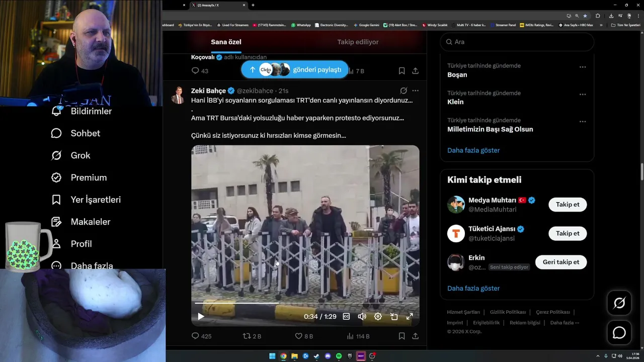Open Yer İşaretleri in the sidebar
Screen dimensions: 644x362
click(x=86, y=200)
